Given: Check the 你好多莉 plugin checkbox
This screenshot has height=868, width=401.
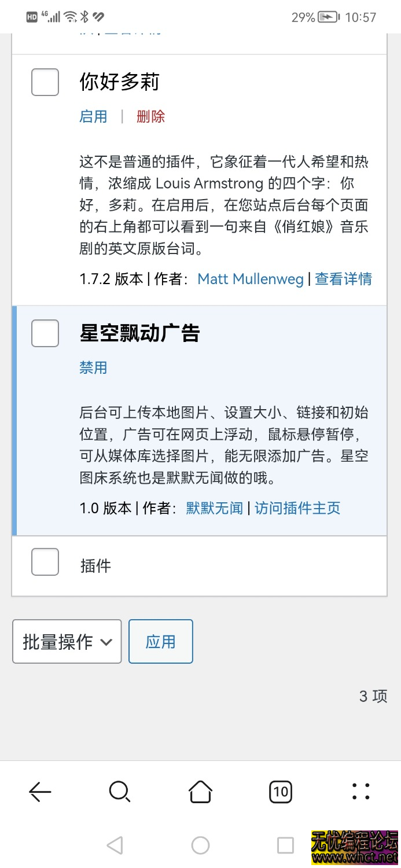Looking at the screenshot, I should [45, 82].
